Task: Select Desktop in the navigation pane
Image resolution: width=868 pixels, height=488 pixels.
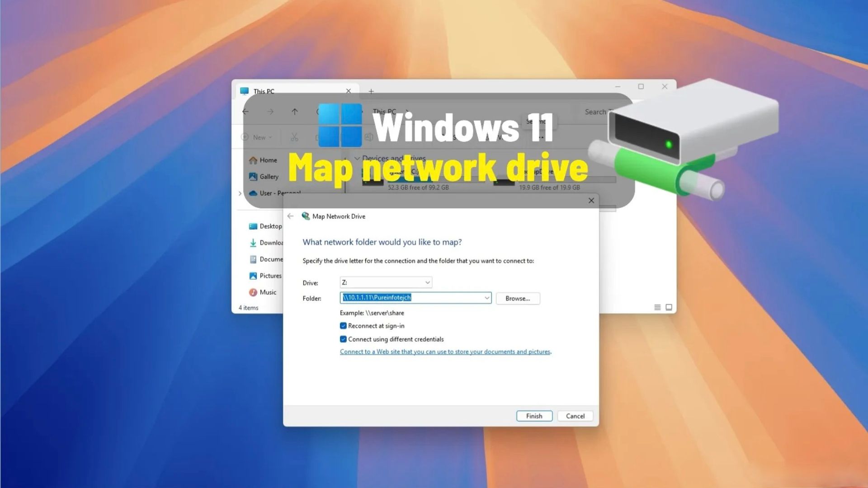Action: coord(270,226)
